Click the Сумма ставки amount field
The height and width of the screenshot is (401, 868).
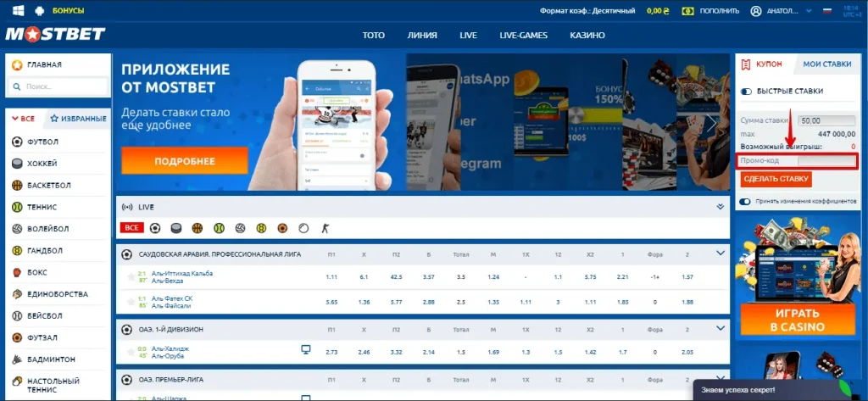point(827,120)
